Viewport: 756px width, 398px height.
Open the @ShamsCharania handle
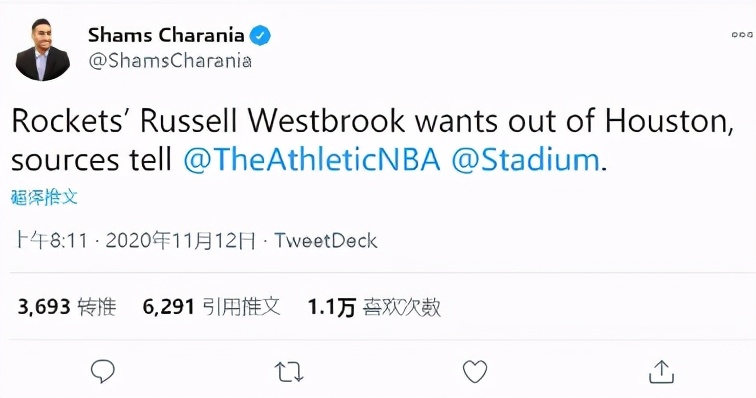[x=170, y=61]
